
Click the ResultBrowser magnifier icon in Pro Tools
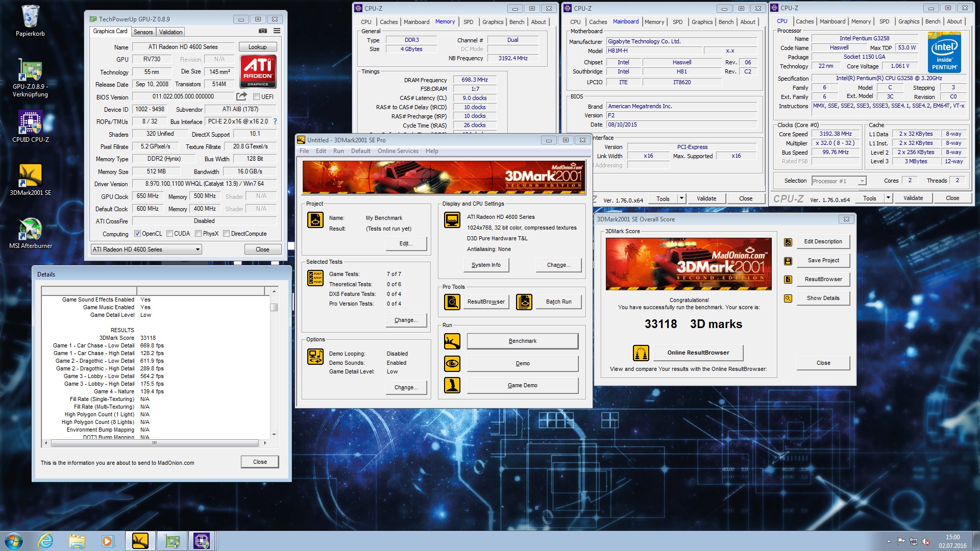(452, 302)
